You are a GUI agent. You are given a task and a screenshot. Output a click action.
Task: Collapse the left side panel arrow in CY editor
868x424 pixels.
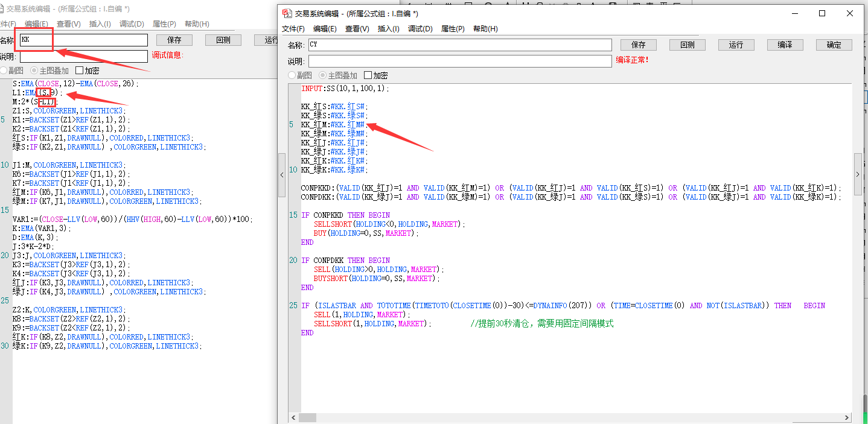click(281, 174)
